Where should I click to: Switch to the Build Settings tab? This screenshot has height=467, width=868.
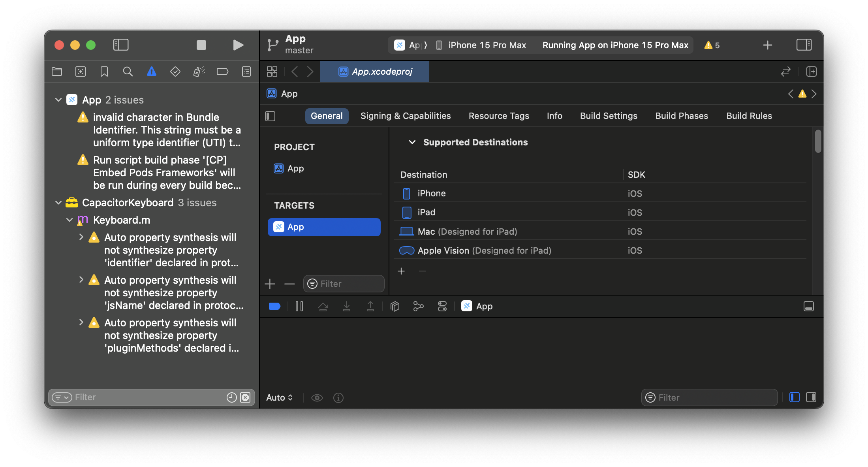[609, 116]
